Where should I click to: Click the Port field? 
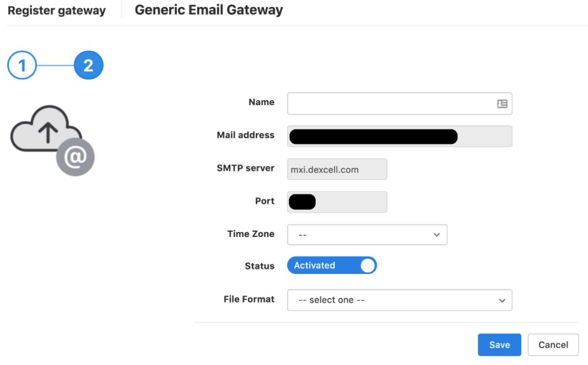[x=337, y=202]
